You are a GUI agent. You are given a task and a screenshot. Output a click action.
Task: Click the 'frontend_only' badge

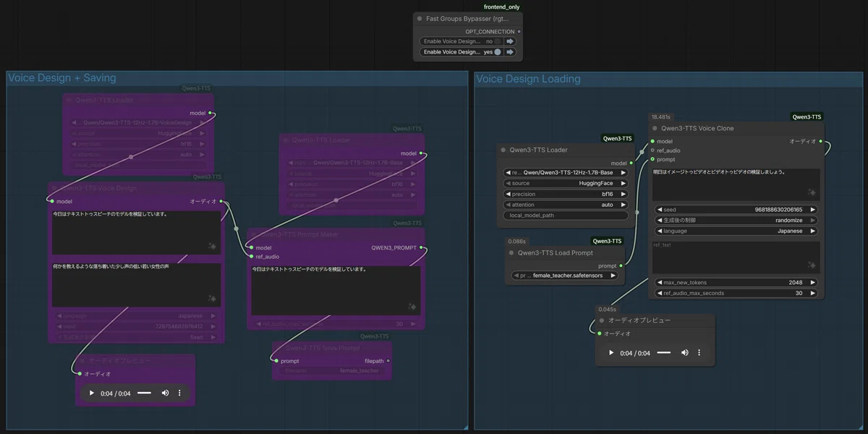click(x=502, y=7)
